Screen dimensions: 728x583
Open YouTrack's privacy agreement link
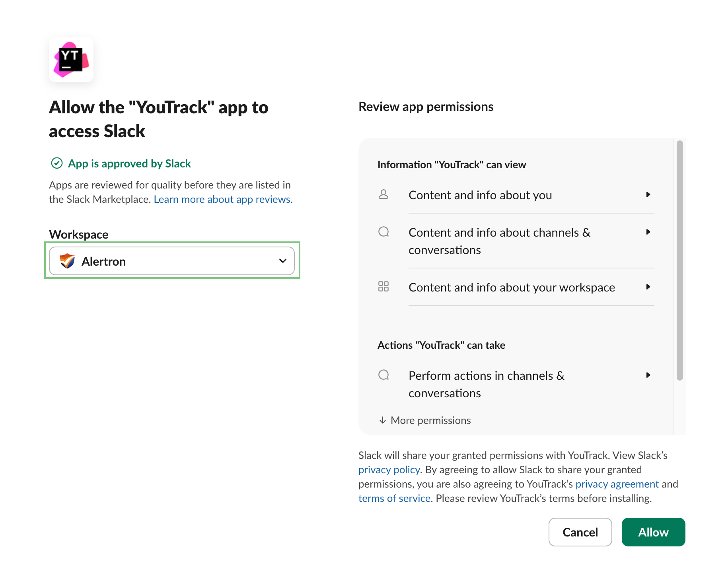tap(617, 484)
